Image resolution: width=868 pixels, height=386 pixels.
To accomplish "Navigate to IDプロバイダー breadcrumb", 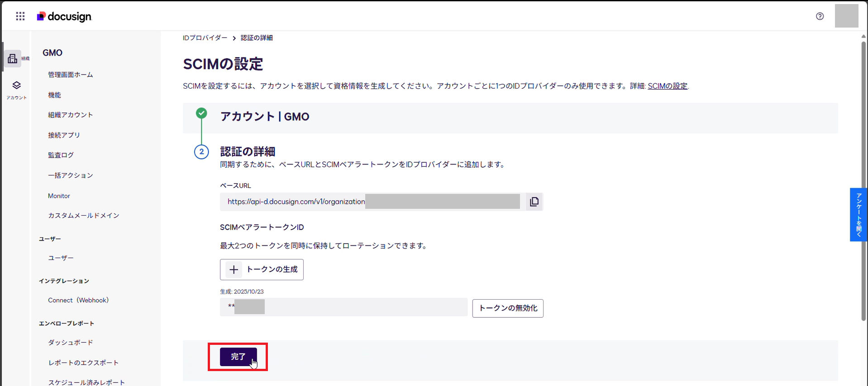I will [x=205, y=38].
